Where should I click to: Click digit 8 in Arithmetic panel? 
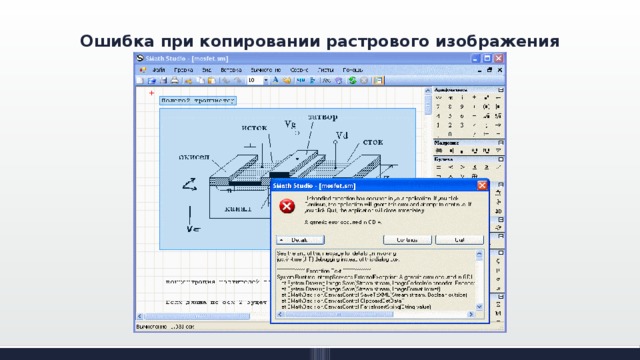click(x=450, y=107)
